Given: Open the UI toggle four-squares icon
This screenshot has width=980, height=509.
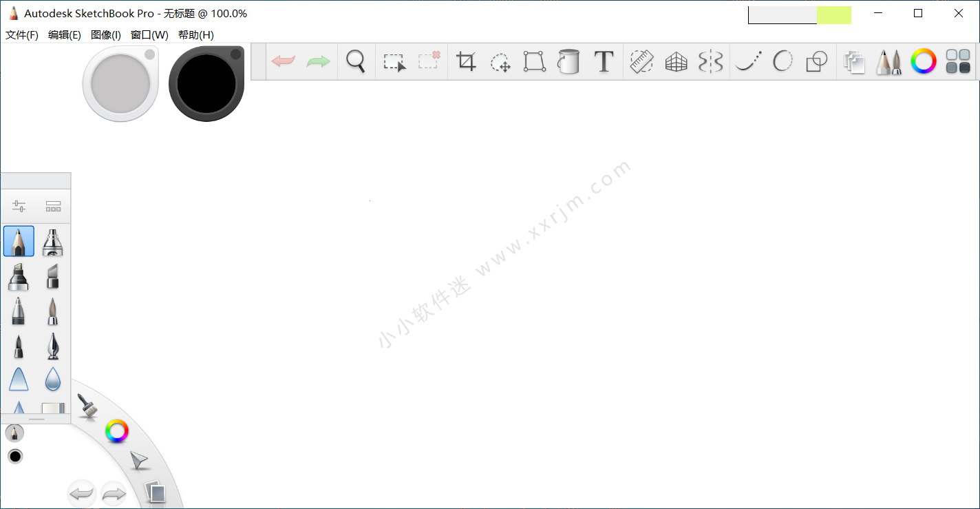Looking at the screenshot, I should coord(958,61).
